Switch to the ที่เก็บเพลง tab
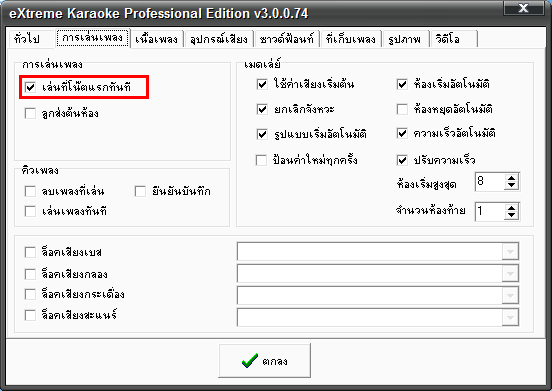Screen dimensions: 552x391 [351, 39]
